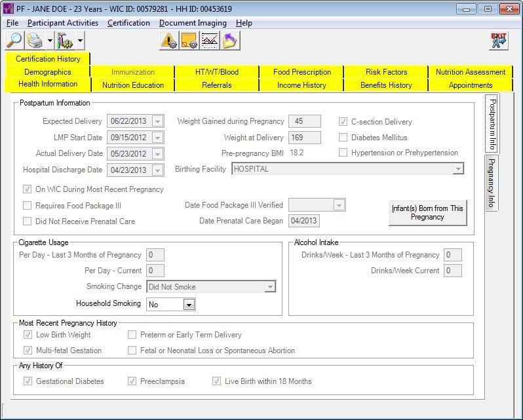Click the Date Prenatal Care Began field
The width and height of the screenshot is (523, 420).
pyautogui.click(x=304, y=221)
